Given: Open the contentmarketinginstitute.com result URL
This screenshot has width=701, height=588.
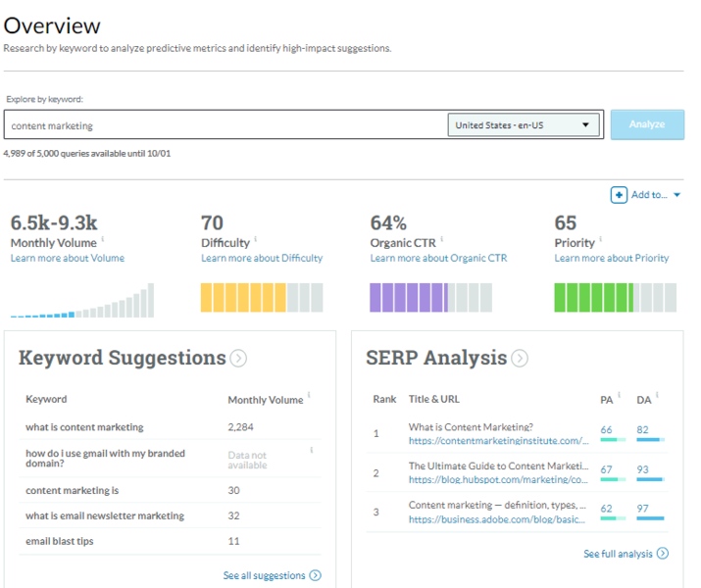Looking at the screenshot, I should (498, 441).
